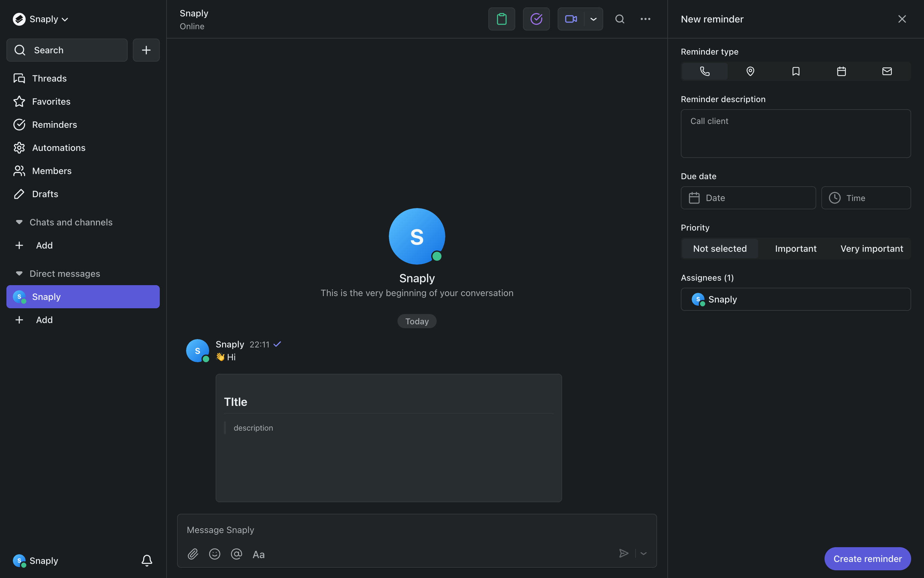Image resolution: width=924 pixels, height=578 pixels.
Task: Open Drafts in the sidebar
Action: pyautogui.click(x=83, y=194)
